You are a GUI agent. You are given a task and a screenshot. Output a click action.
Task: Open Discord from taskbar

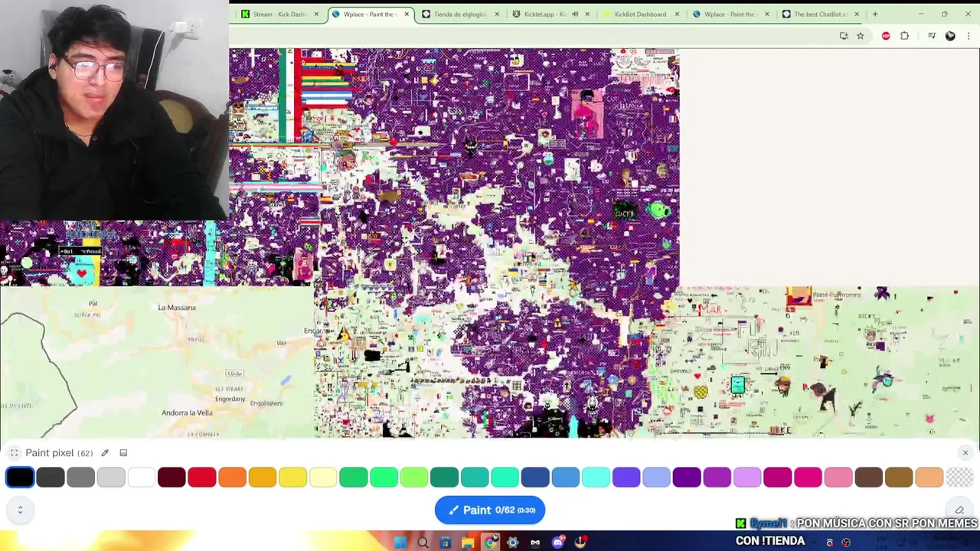[x=558, y=543]
